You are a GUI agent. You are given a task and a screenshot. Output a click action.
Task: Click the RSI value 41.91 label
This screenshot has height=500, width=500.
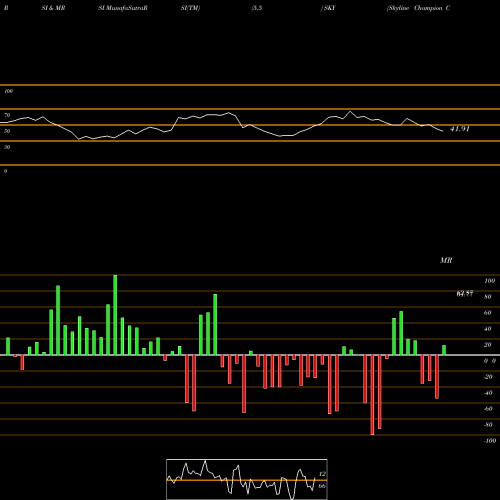[460, 129]
